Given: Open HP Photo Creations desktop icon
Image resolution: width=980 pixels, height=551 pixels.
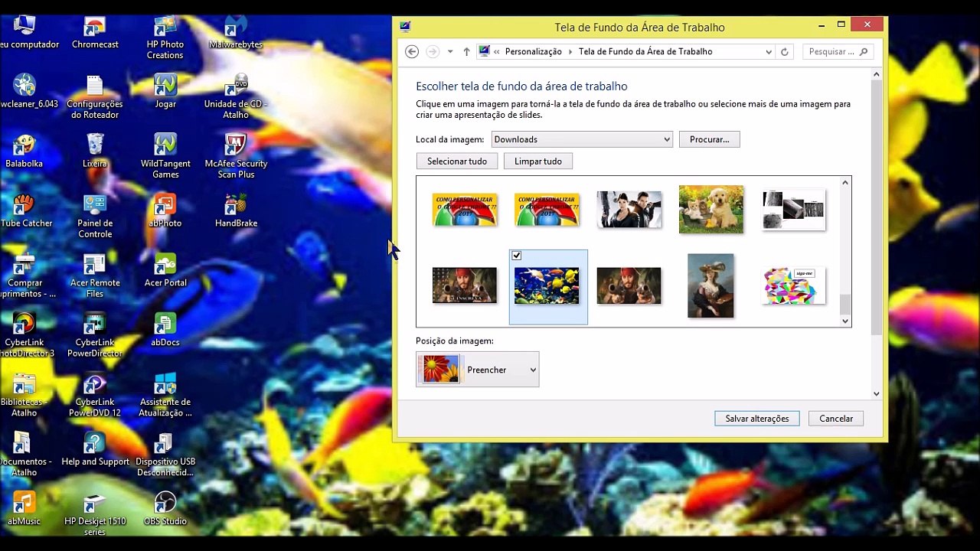Looking at the screenshot, I should 165,37.
